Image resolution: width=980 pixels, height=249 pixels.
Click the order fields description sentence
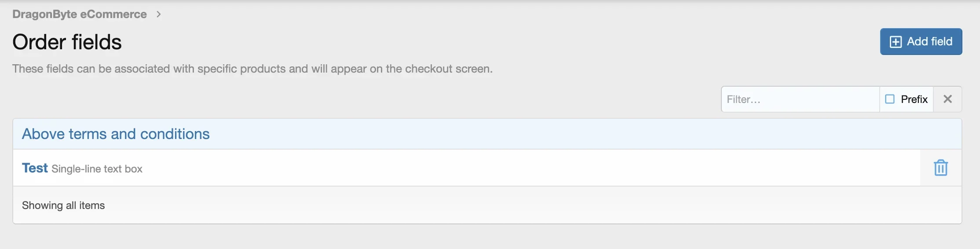252,69
